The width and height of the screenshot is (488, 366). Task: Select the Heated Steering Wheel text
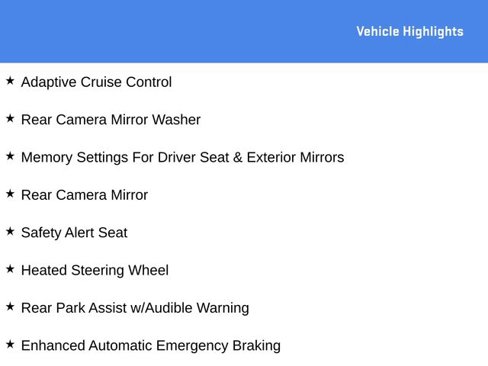pos(95,271)
